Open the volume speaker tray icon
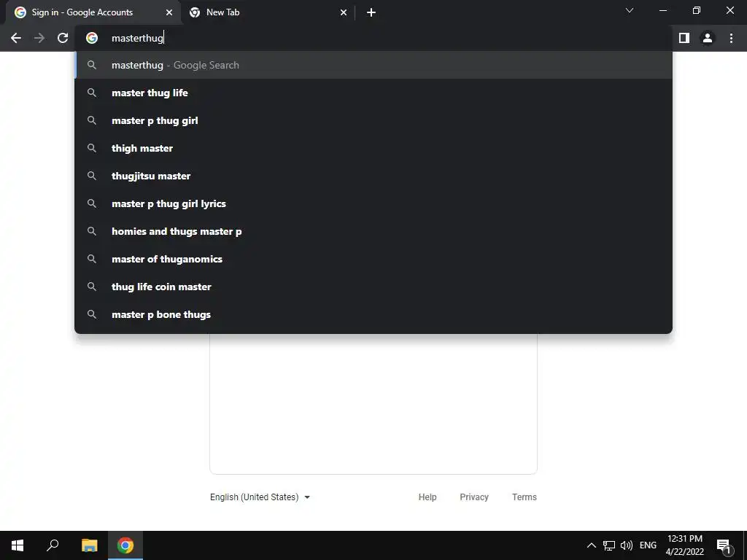This screenshot has width=747, height=560. point(627,545)
